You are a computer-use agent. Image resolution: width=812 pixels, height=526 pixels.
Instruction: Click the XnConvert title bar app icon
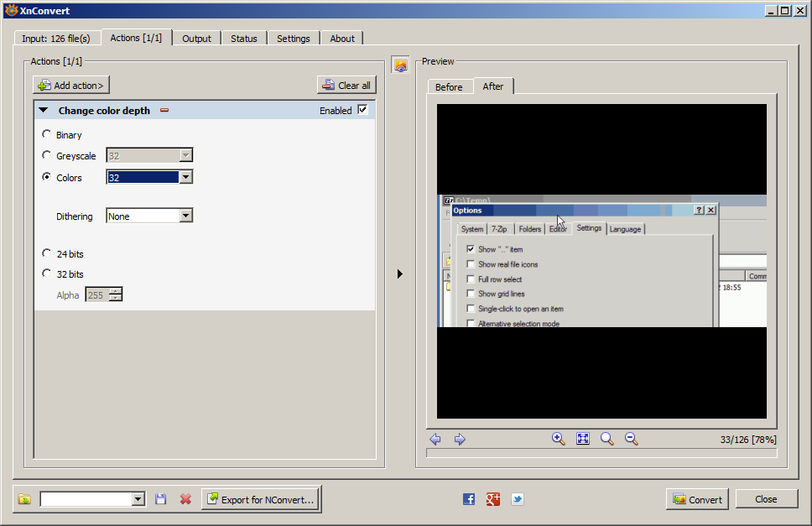coord(11,10)
